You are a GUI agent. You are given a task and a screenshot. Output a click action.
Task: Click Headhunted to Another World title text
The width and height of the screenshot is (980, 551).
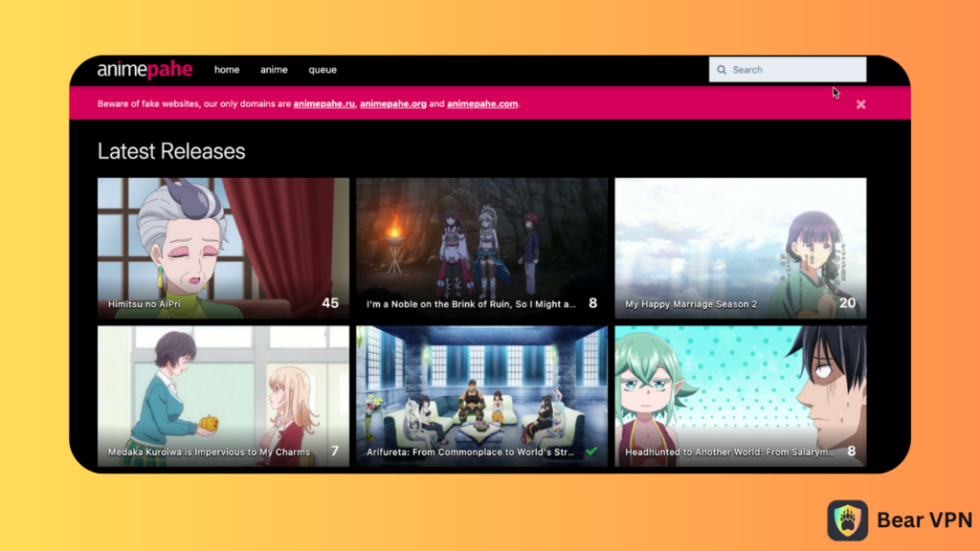pyautogui.click(x=729, y=452)
